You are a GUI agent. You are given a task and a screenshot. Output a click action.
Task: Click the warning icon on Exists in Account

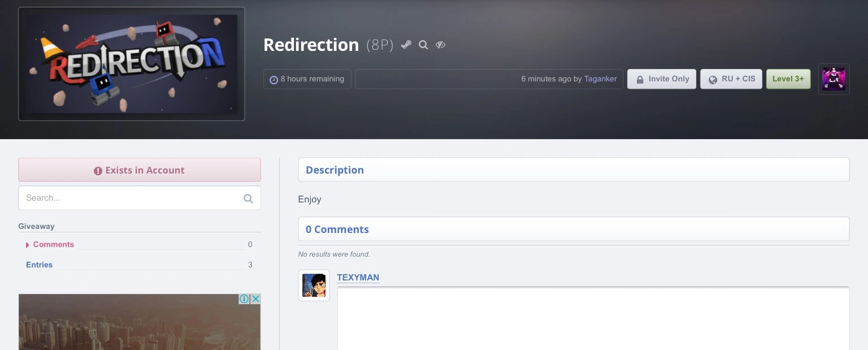[98, 171]
